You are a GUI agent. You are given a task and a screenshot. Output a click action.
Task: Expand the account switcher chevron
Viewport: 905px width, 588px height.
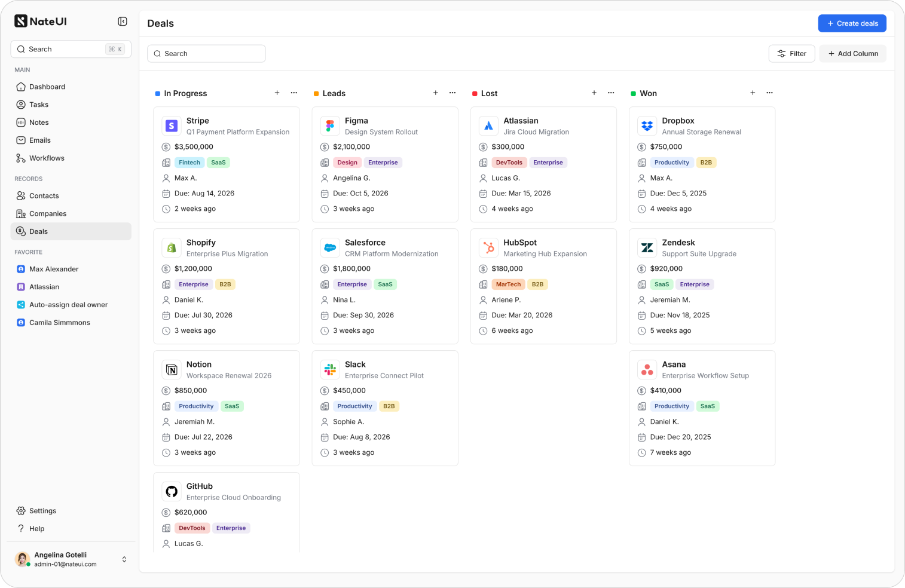pyautogui.click(x=124, y=559)
